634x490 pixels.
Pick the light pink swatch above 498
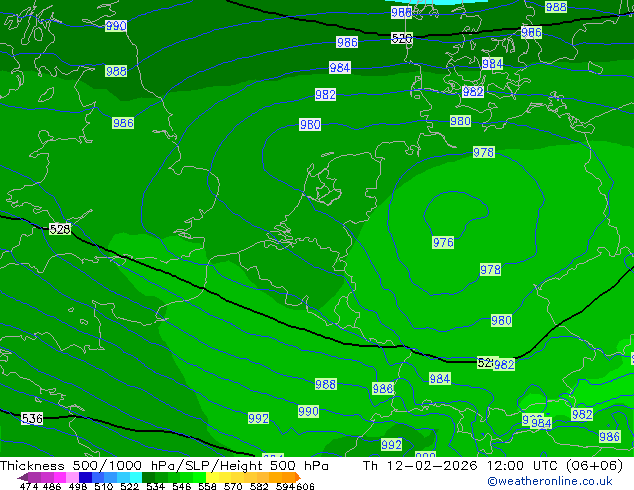pyautogui.click(x=72, y=477)
